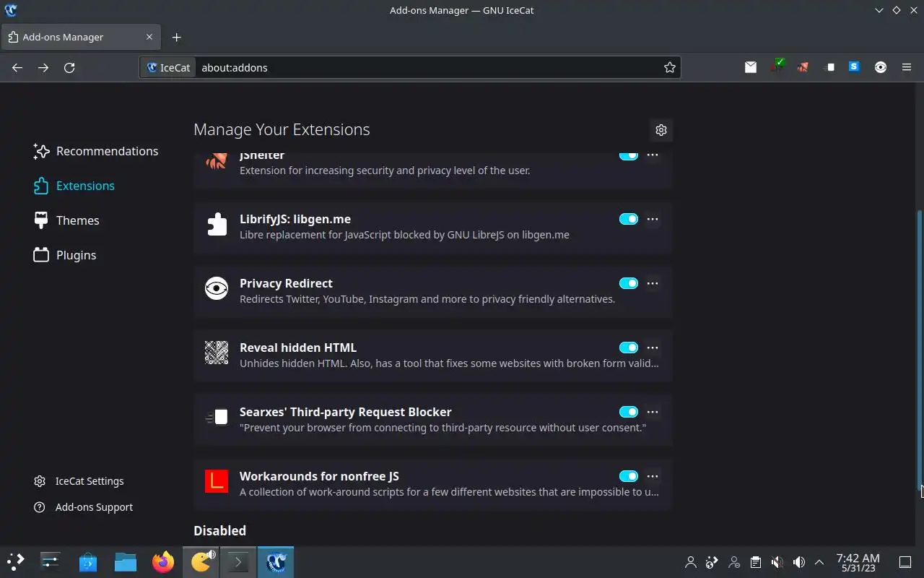Disable the JShelter extension toggle
Screen dimensions: 924x578
point(629,155)
